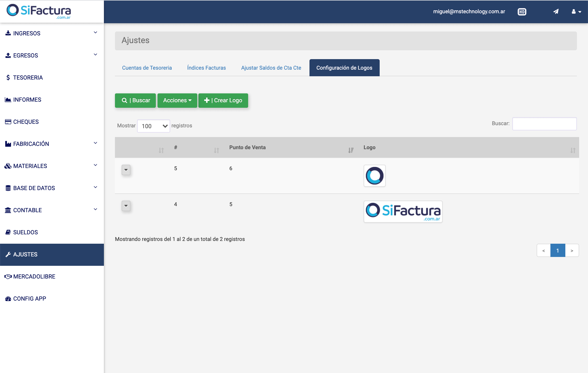Click the Egresos upload icon
The height and width of the screenshot is (373, 588).
coord(8,55)
